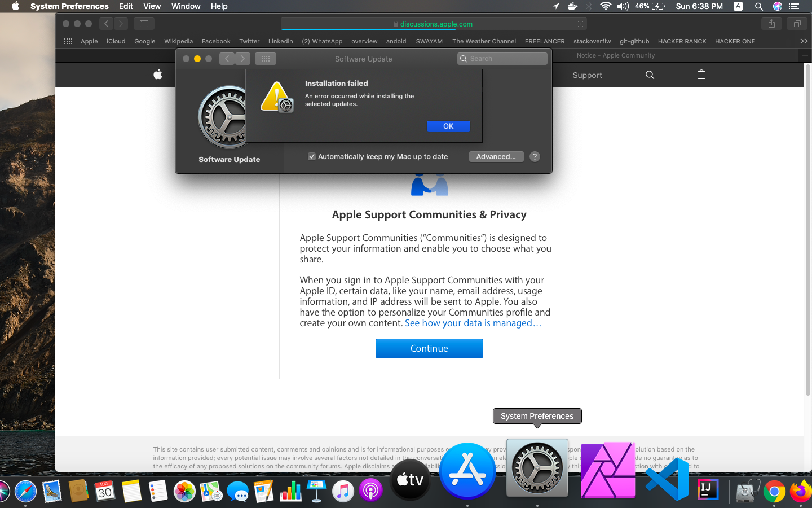This screenshot has width=812, height=508.
Task: Open the shopping bag on Apple site
Action: pos(701,75)
